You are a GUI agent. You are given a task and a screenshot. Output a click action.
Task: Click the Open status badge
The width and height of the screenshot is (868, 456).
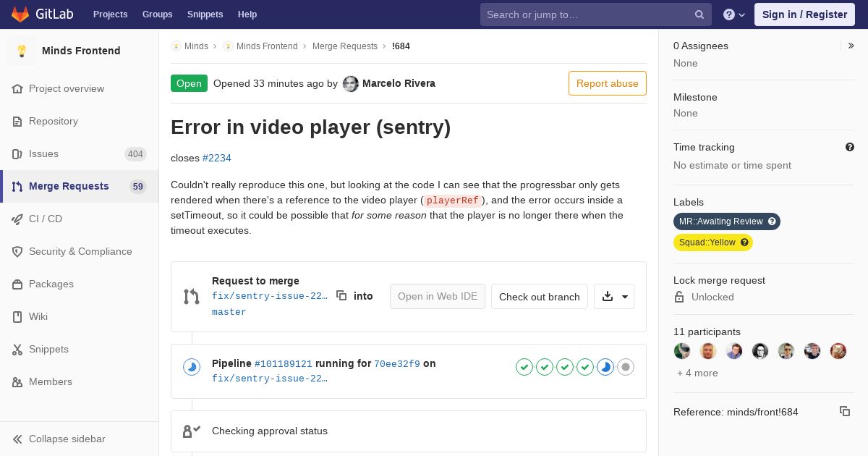click(189, 83)
